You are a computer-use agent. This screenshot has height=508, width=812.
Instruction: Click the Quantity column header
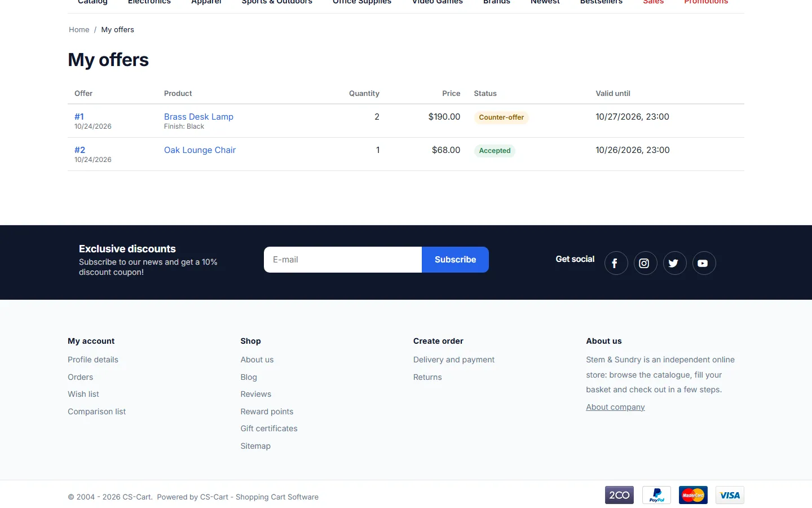tap(364, 94)
